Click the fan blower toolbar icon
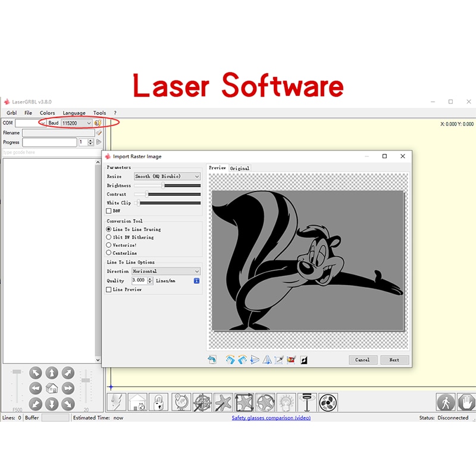 328,402
